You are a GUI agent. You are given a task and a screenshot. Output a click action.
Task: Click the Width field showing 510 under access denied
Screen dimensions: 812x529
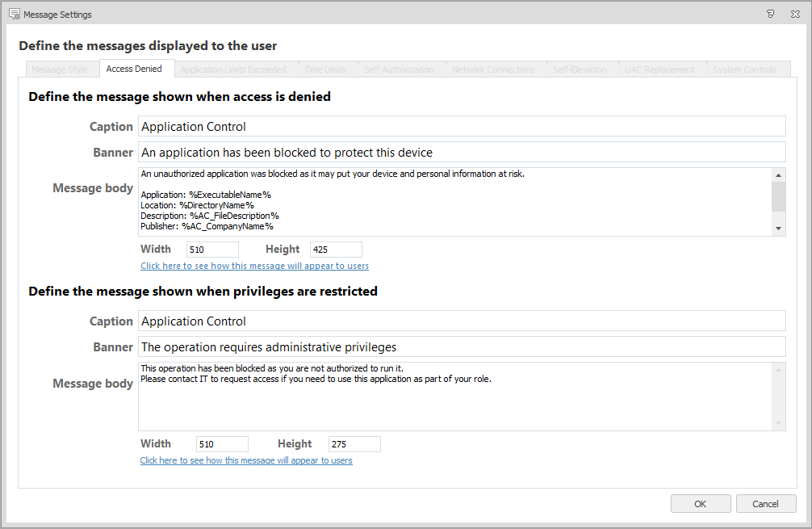pos(212,250)
